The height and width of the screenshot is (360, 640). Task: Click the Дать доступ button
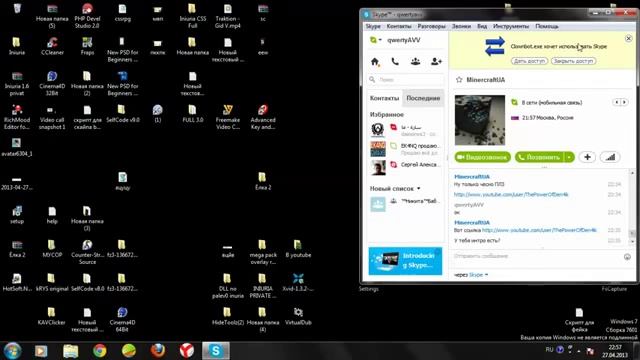tap(529, 61)
